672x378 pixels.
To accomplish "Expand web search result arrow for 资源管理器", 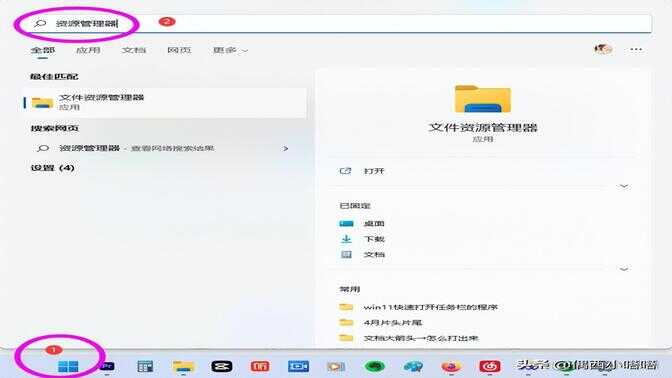I will click(x=285, y=149).
